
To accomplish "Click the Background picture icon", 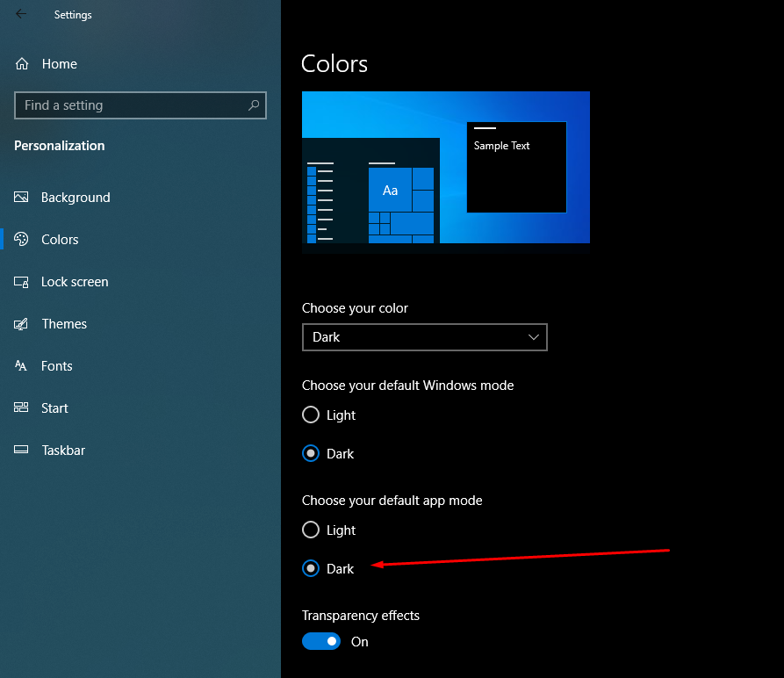I will [21, 197].
